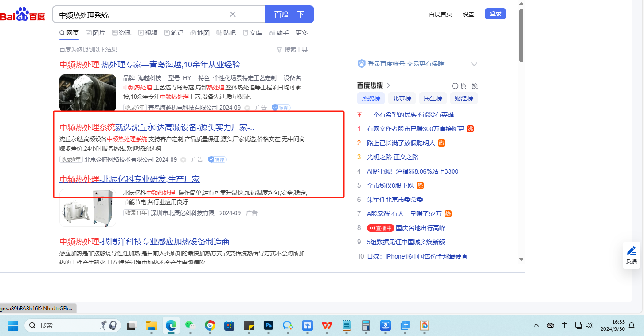Screen dimensions: 644x336
Task: Open the 搜索工具 filter options
Action: coord(292,50)
